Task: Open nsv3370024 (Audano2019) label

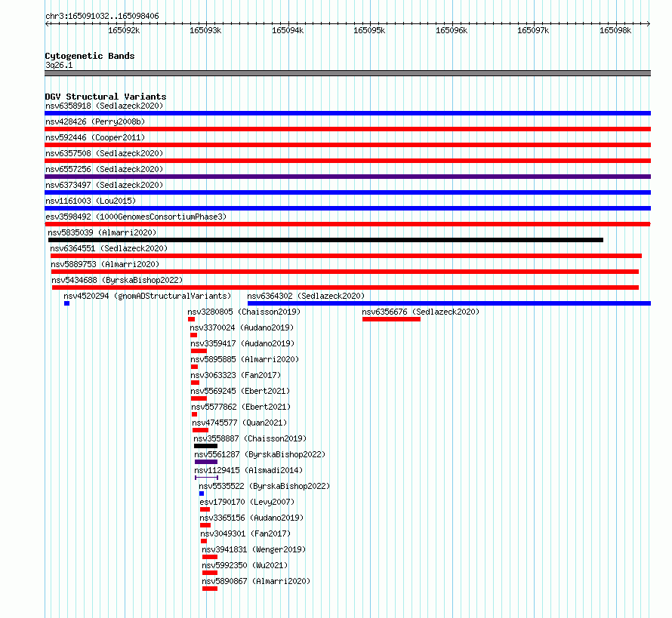Action: click(242, 327)
